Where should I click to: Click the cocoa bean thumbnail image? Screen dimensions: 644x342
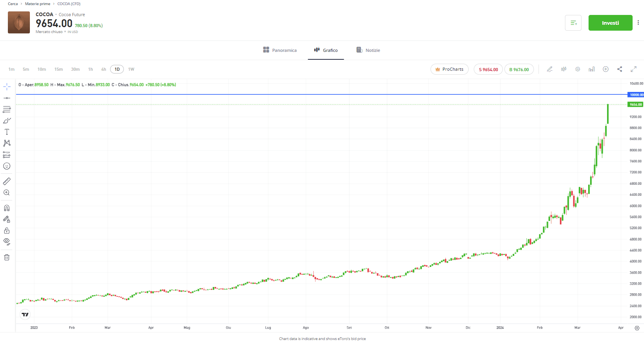19,22
